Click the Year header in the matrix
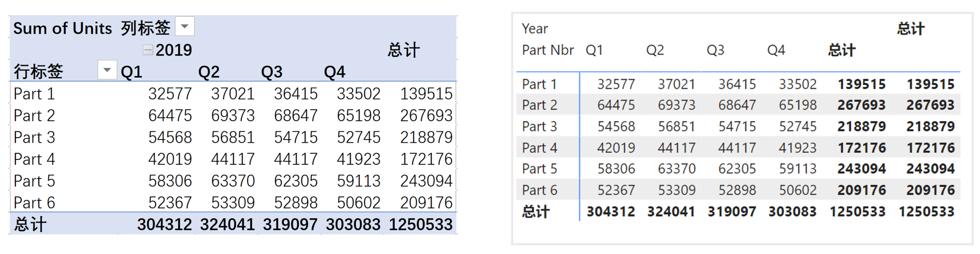Viewport: 980px width, 254px height. 535,28
